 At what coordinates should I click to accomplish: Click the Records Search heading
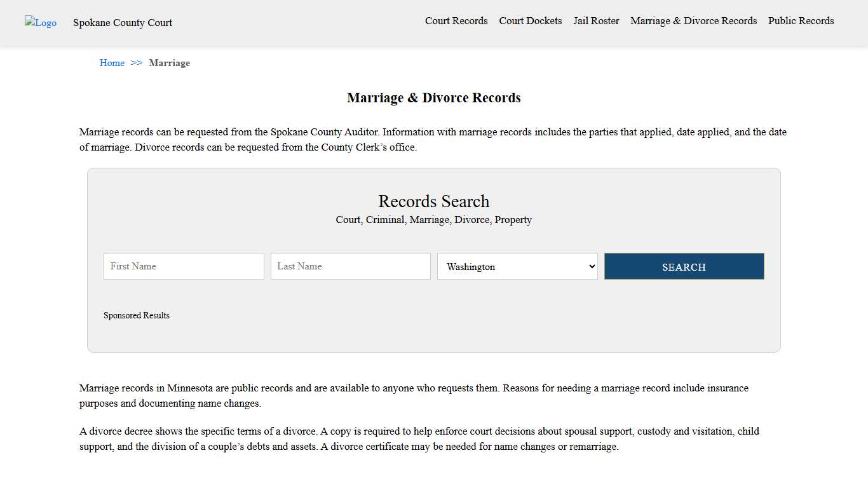pos(433,201)
